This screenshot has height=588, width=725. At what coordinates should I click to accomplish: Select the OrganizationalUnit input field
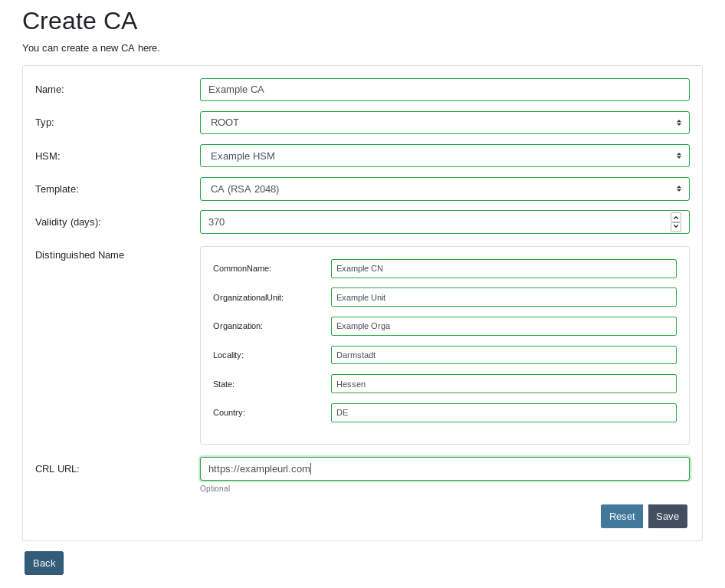(x=504, y=297)
